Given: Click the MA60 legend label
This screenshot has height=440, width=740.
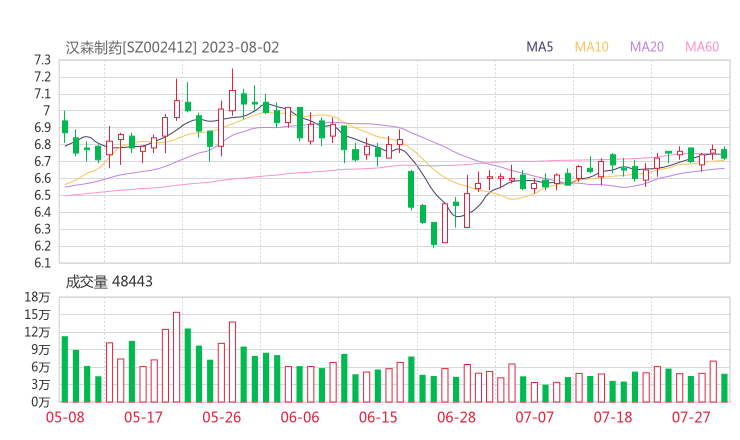Looking at the screenshot, I should click(702, 47).
